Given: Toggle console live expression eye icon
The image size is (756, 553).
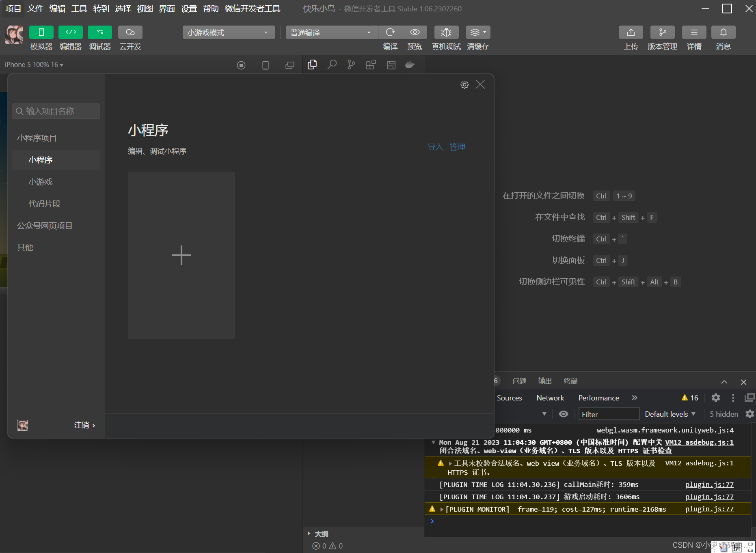Looking at the screenshot, I should click(x=563, y=414).
